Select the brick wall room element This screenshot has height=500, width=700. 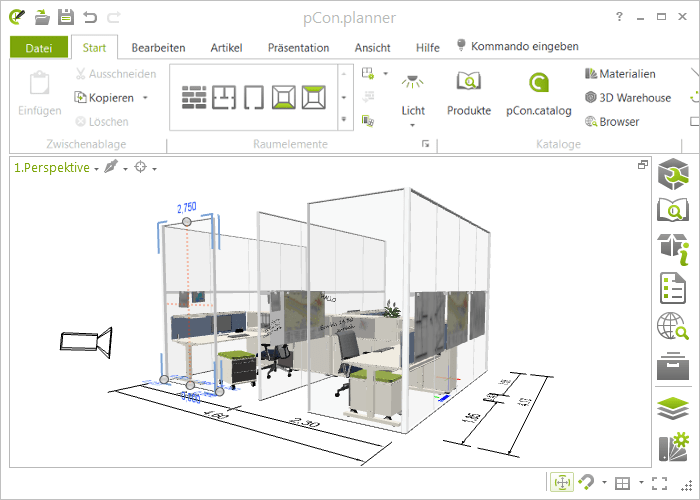194,97
